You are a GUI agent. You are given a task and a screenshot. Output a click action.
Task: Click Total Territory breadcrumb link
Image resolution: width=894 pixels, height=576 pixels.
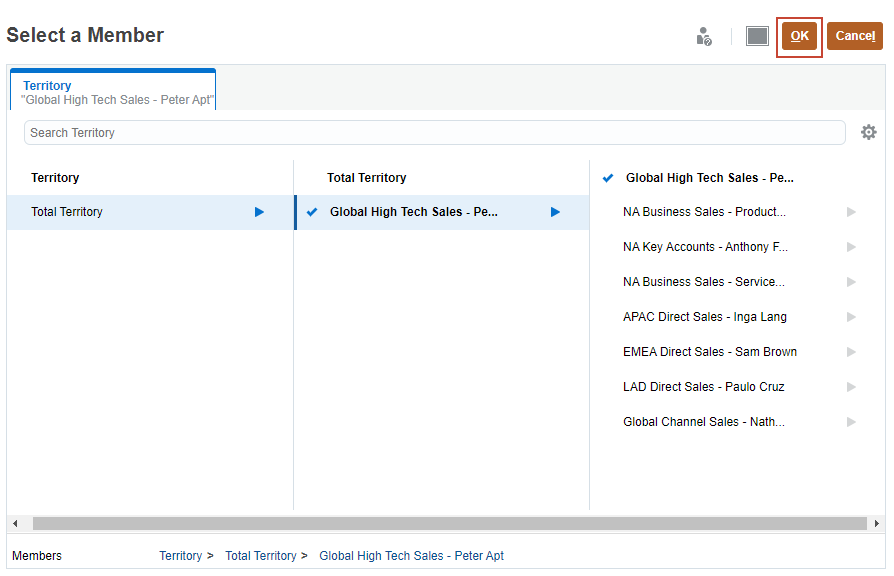click(260, 556)
